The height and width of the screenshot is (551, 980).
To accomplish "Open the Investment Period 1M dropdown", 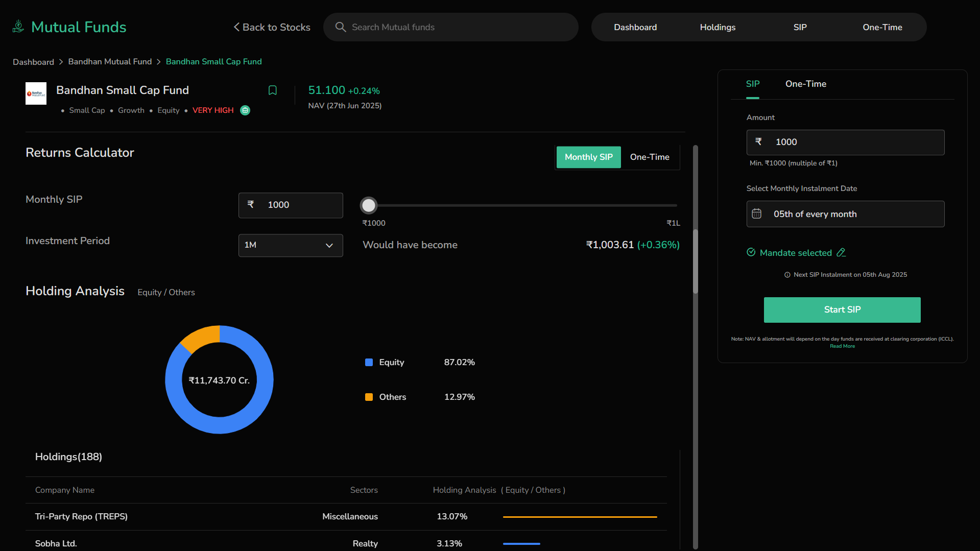I will [x=291, y=246].
